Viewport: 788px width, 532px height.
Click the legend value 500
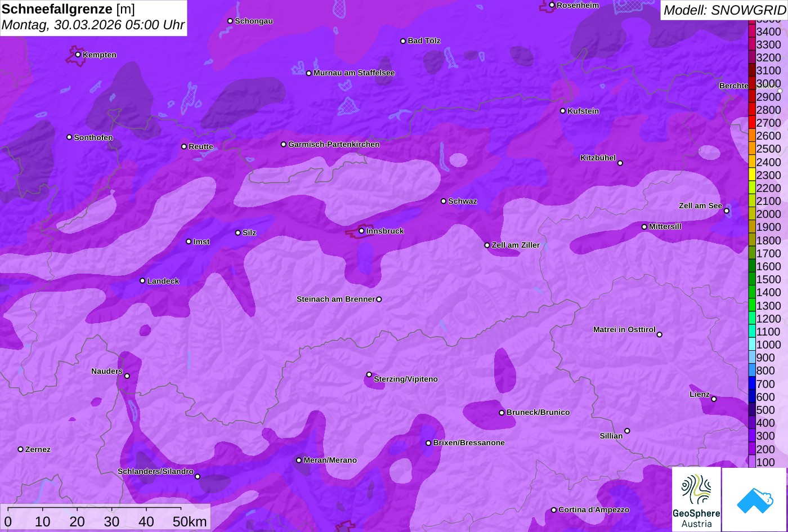click(765, 410)
